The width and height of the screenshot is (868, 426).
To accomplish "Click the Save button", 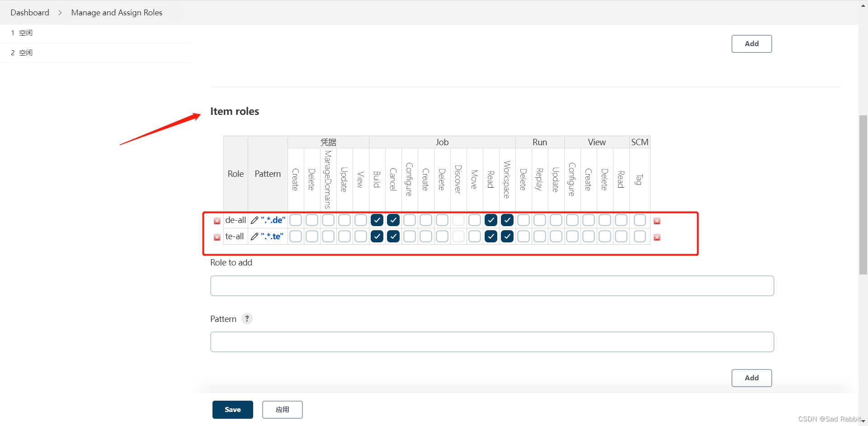I will pyautogui.click(x=233, y=410).
